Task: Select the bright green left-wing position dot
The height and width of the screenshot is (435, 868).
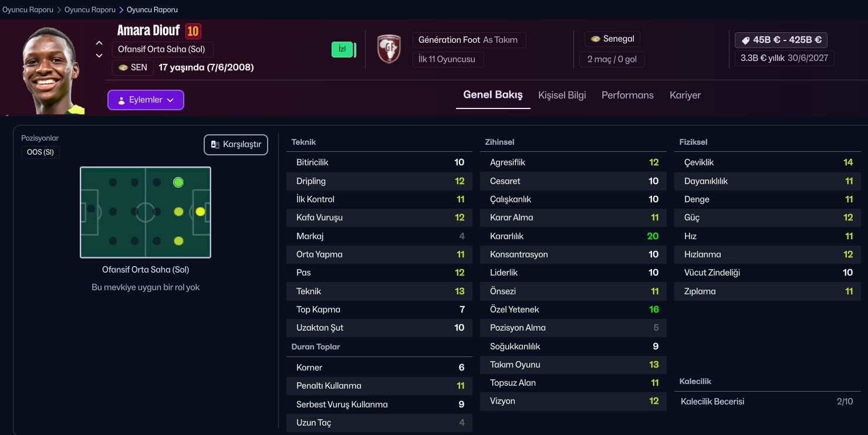Action: click(x=178, y=182)
